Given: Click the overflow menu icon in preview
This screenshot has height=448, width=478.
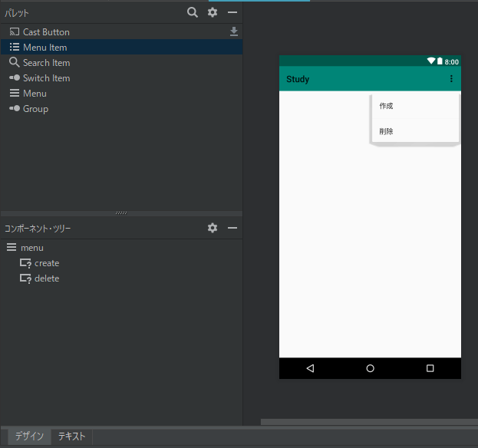Looking at the screenshot, I should click(451, 79).
